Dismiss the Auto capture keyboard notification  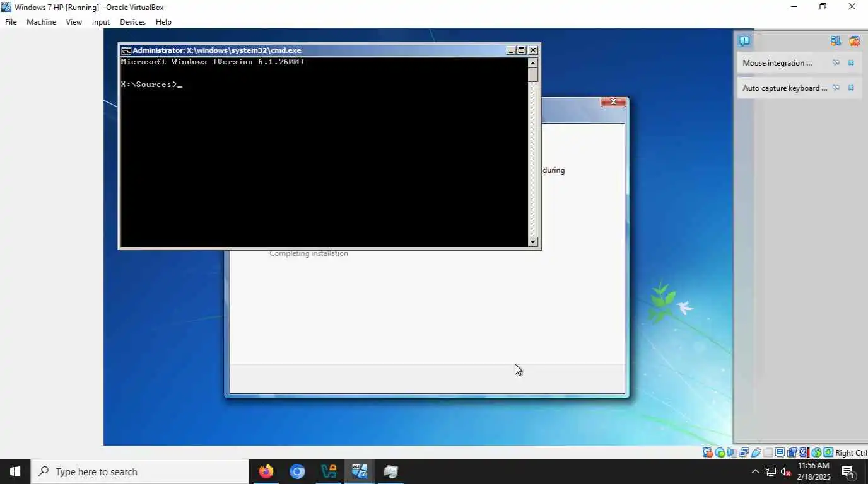tap(851, 88)
